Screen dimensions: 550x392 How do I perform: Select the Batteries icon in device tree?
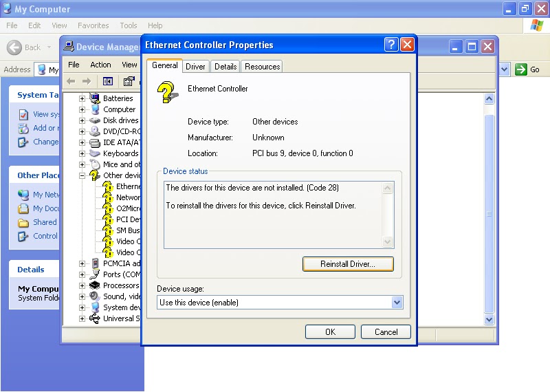point(95,98)
